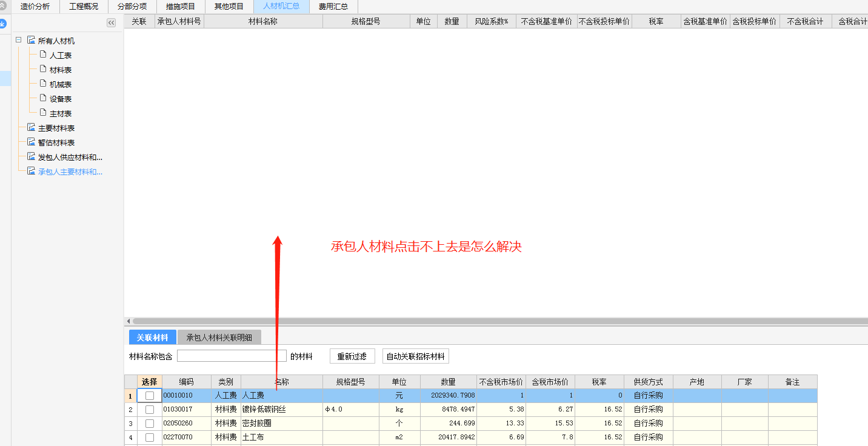Click the code cell 01030017
The height and width of the screenshot is (446, 868).
187,410
